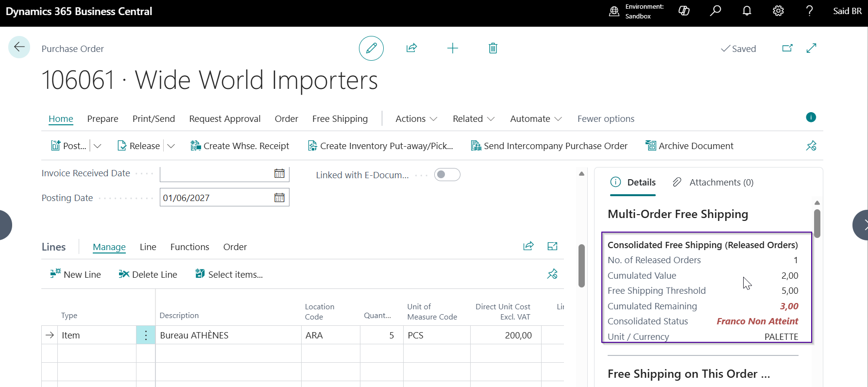
Task: Click the Location Code cell ARA
Action: (330, 335)
